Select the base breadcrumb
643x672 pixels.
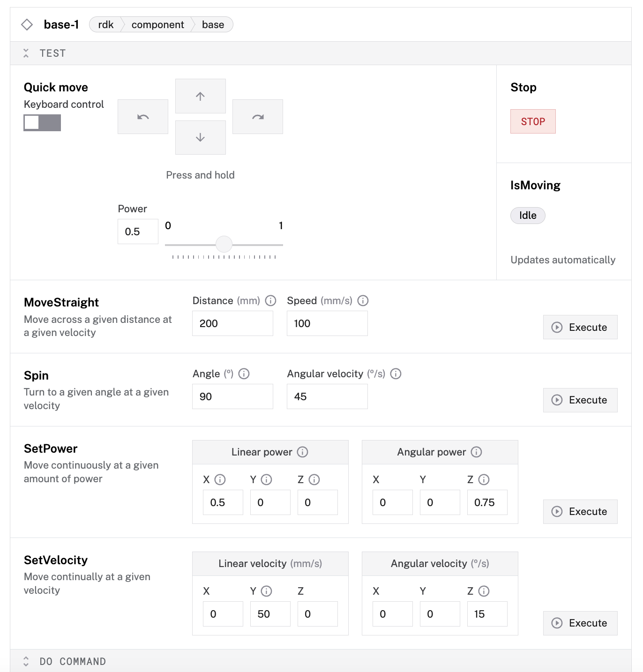tap(213, 24)
